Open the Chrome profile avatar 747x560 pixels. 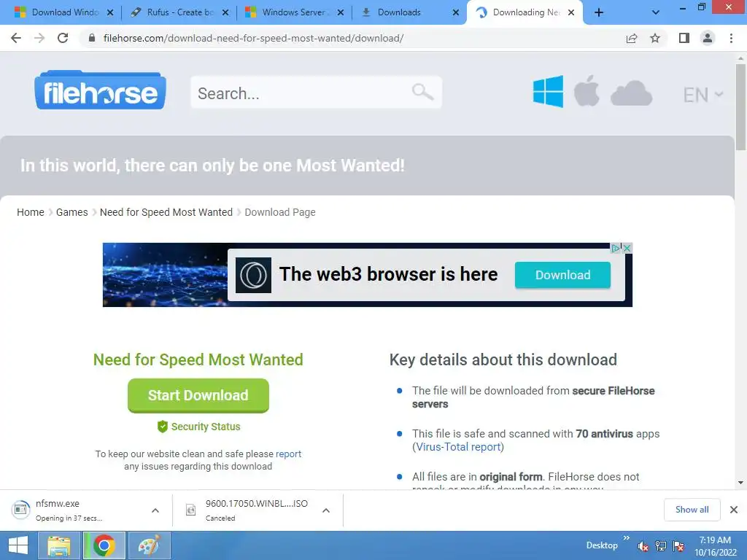[708, 38]
